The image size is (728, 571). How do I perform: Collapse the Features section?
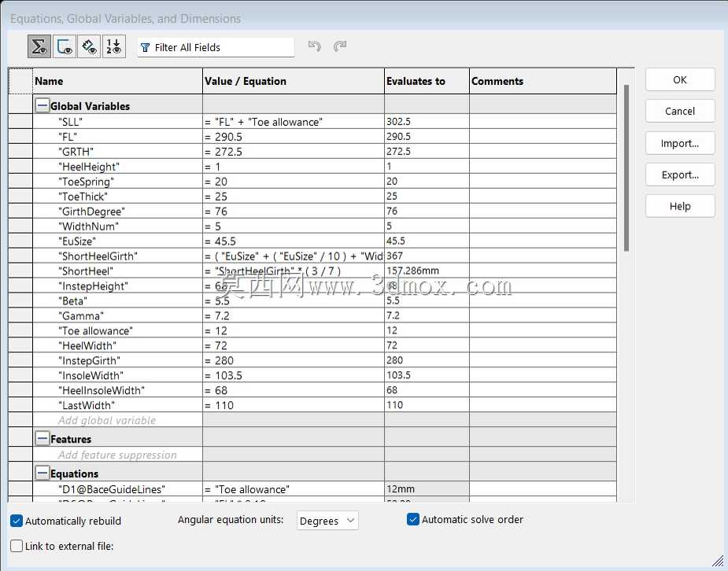pyautogui.click(x=42, y=438)
